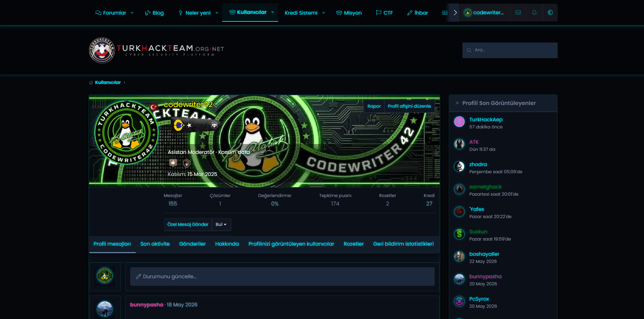
Task: Switch to the Gönderiler tab
Action: [x=192, y=244]
